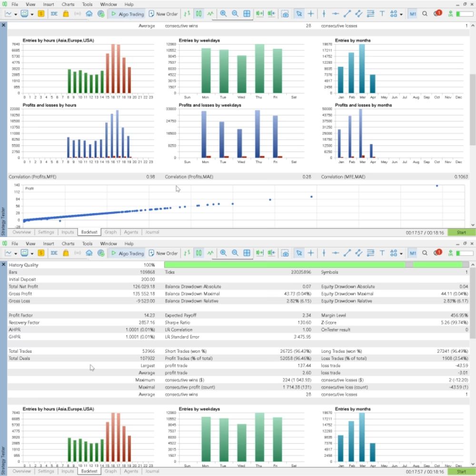This screenshot has width=476, height=476.
Task: Click the screenshot camera icon in lower toolbar
Action: (x=285, y=253)
